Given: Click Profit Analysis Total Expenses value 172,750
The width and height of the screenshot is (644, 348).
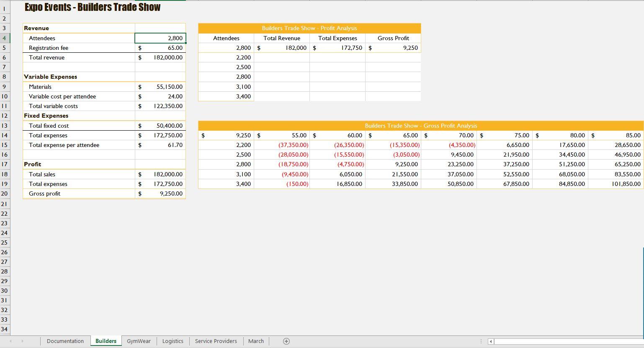Looking at the screenshot, I should [x=337, y=48].
